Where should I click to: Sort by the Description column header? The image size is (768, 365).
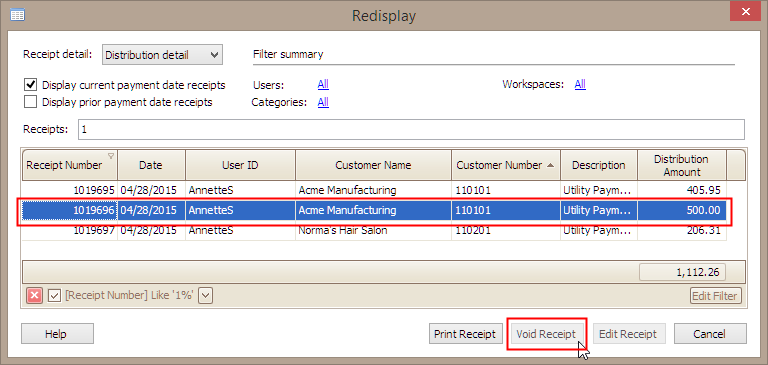pyautogui.click(x=599, y=165)
